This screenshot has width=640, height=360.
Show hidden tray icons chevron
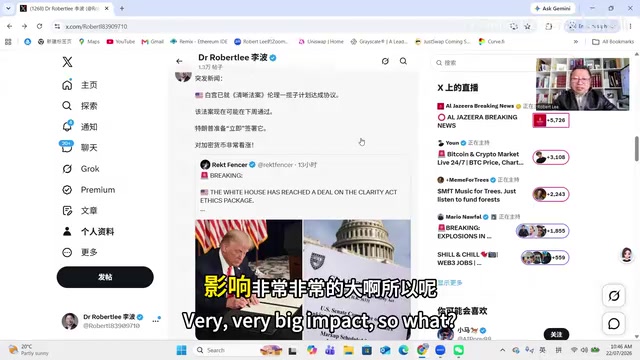[502, 350]
